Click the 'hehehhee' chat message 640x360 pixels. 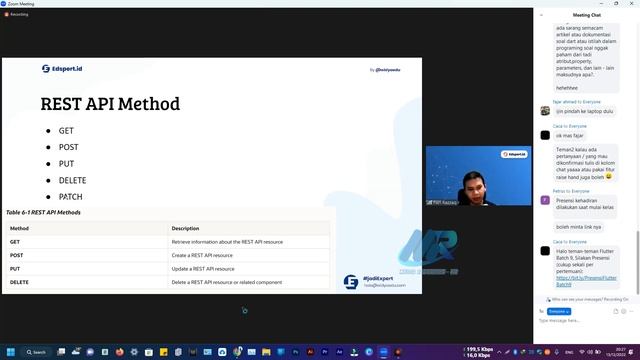(567, 88)
